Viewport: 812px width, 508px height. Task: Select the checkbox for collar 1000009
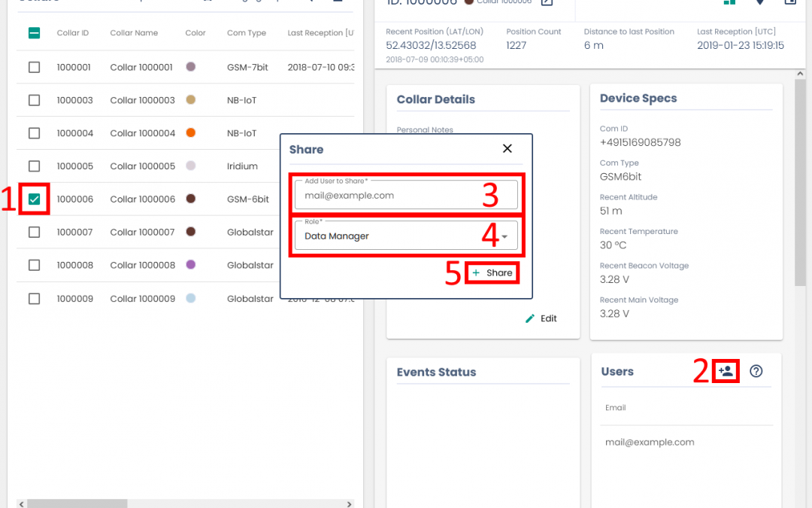pos(35,299)
